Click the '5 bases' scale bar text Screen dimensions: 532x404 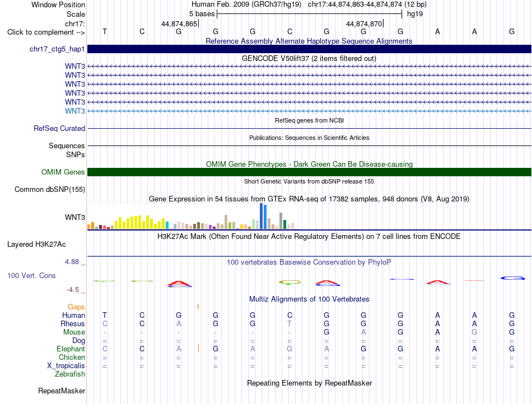[x=202, y=14]
